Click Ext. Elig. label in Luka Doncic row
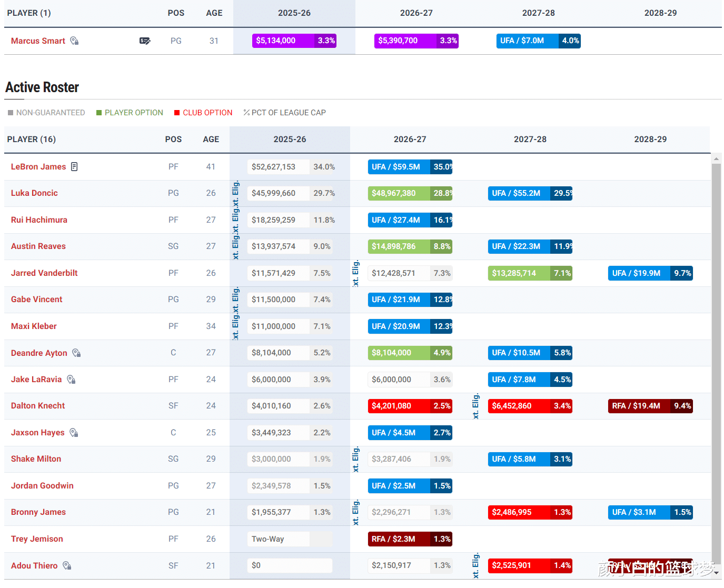Viewport: 724px width, 588px height. coord(236,193)
